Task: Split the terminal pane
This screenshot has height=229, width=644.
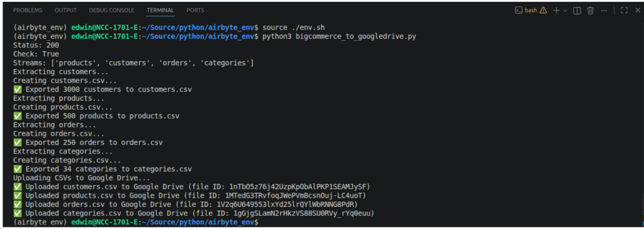Action: 577,11
